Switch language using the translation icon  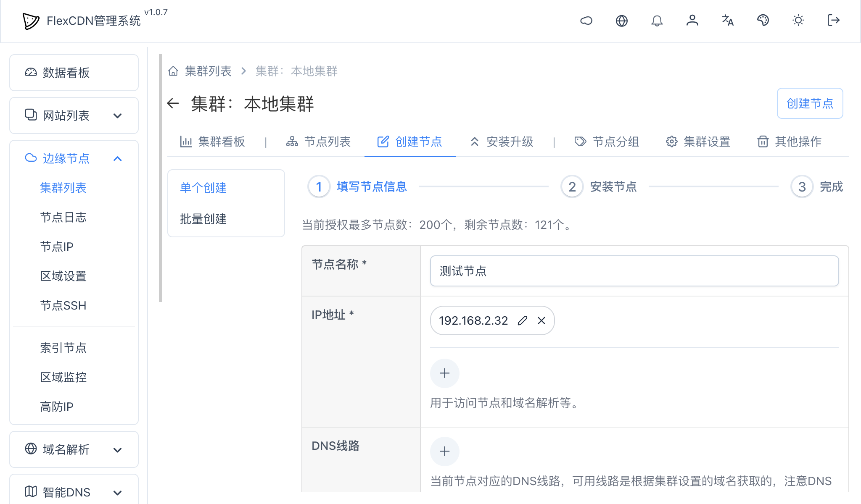pyautogui.click(x=728, y=21)
